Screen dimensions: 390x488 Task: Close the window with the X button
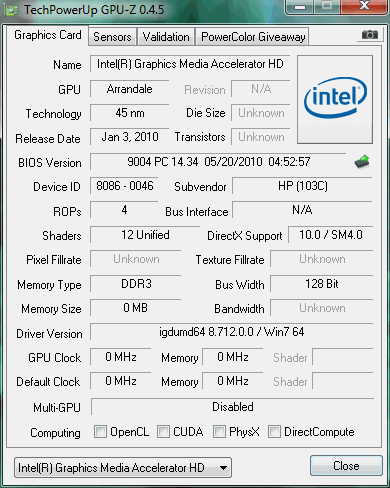point(364,6)
